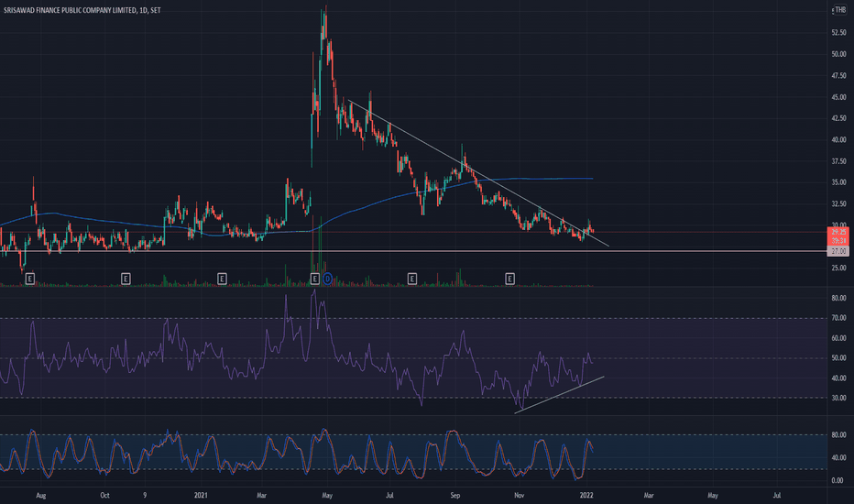This screenshot has height=504, width=854.
Task: Click the highlighted 27.00 horizontal line price label
Action: (838, 251)
